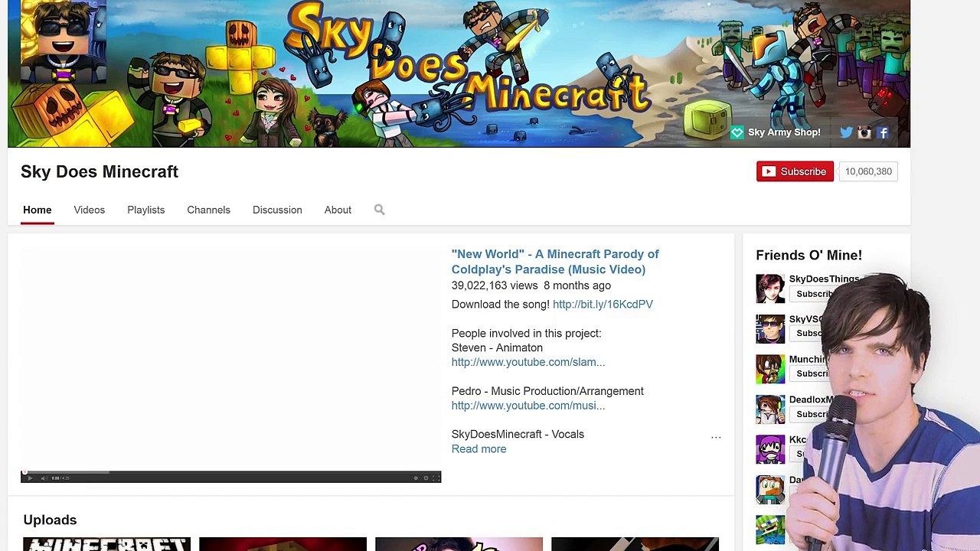
Task: Open the Sky Army Shop! link
Action: point(784,132)
